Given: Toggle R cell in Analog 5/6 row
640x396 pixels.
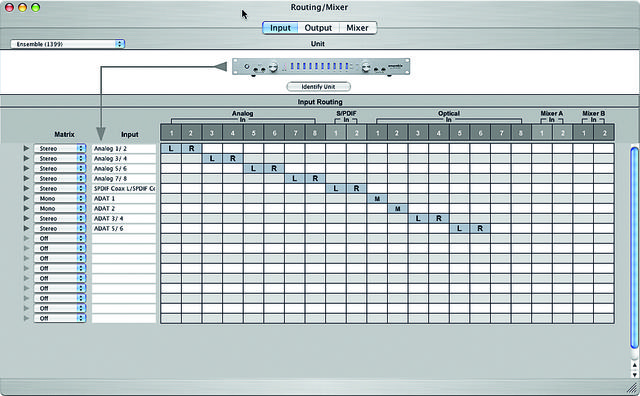Looking at the screenshot, I should pyautogui.click(x=274, y=169).
